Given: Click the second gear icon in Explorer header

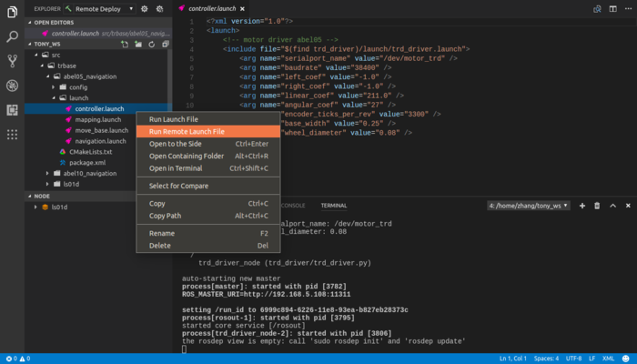Looking at the screenshot, I should pos(159,8).
